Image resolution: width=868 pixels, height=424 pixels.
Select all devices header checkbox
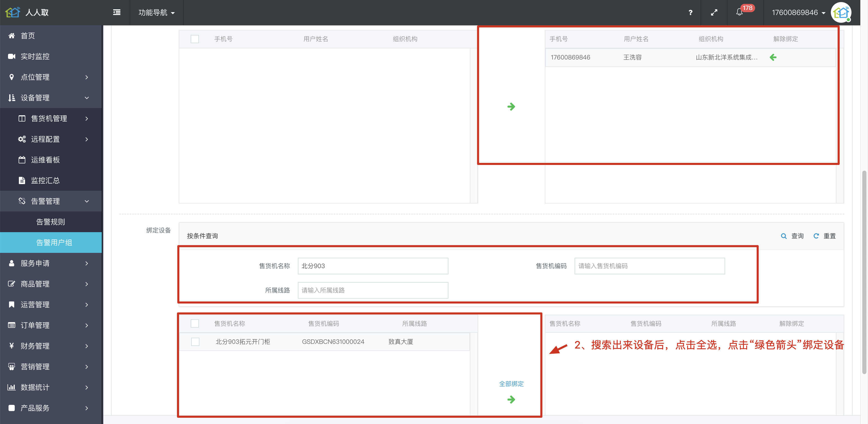pyautogui.click(x=195, y=323)
